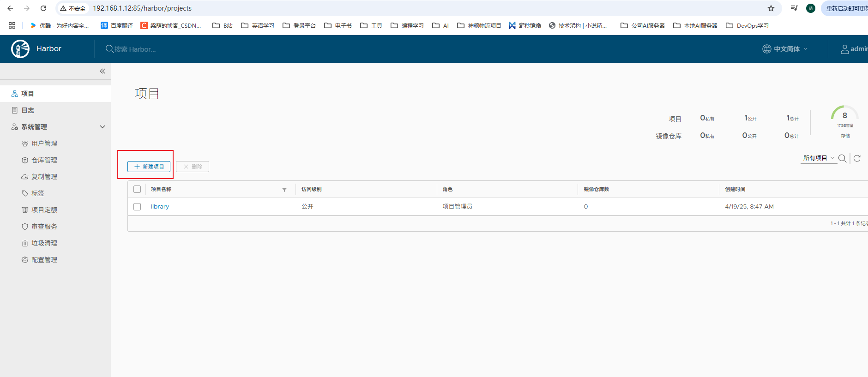
Task: Open 垃圾清理 in sidebar
Action: 44,243
